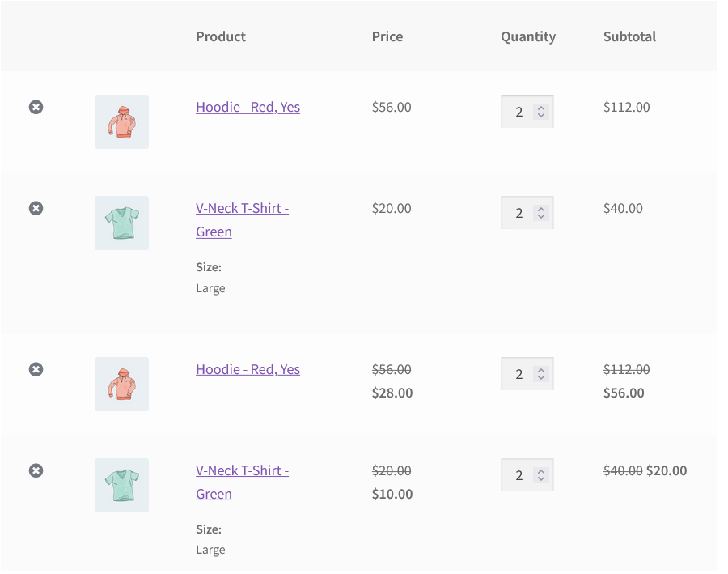
Task: Adjust quantity stepper for $56.00 hoodie
Action: (541, 112)
